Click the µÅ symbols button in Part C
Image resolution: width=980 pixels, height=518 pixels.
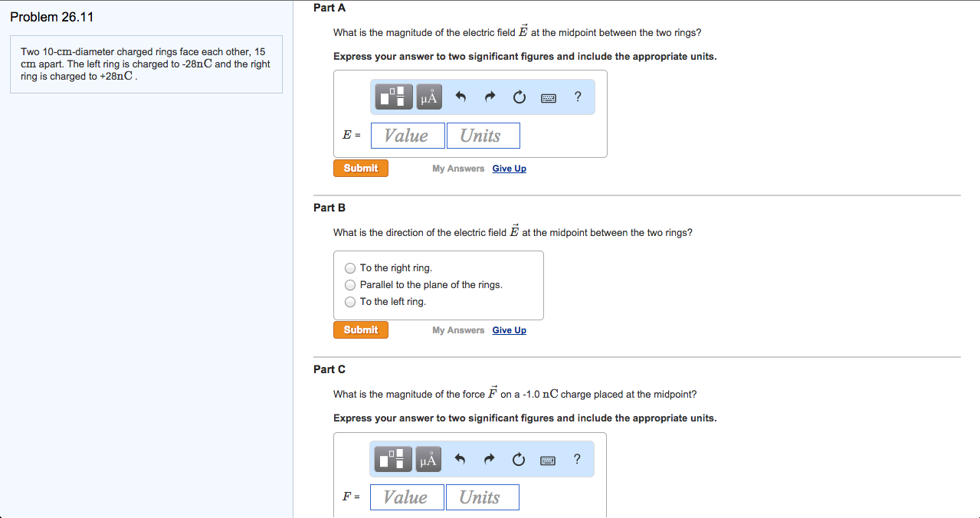428,459
